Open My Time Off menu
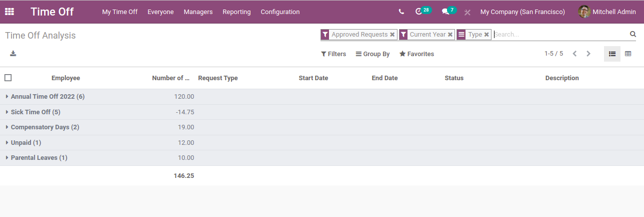Screen dimensions: 644x217 (119, 12)
